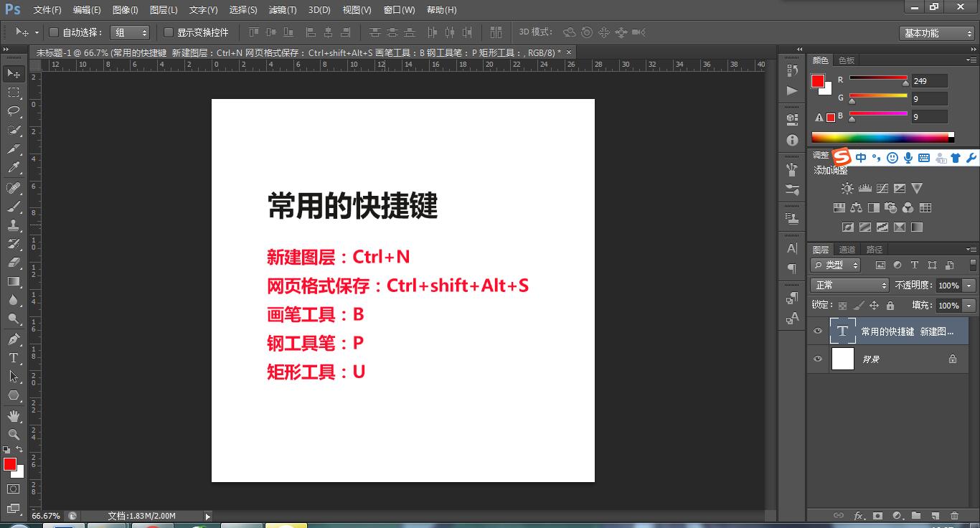Open the 基本功能 workspace dropdown

(936, 32)
